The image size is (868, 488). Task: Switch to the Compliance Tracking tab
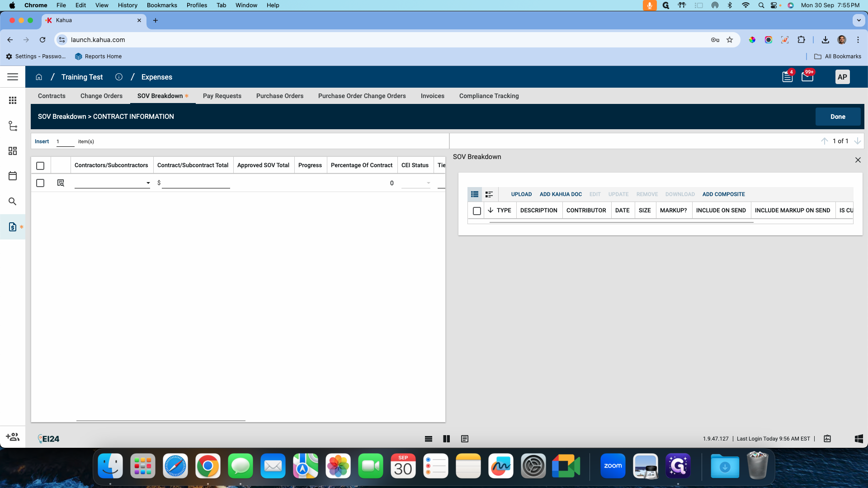489,96
